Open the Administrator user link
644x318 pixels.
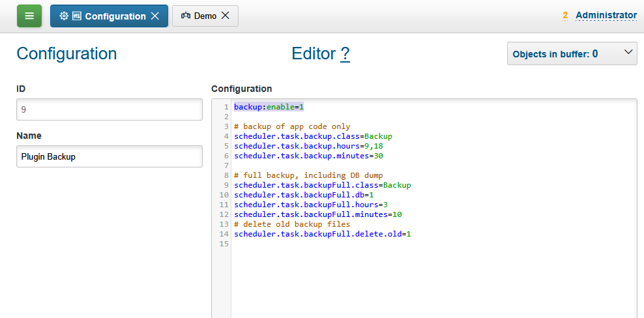click(x=606, y=15)
